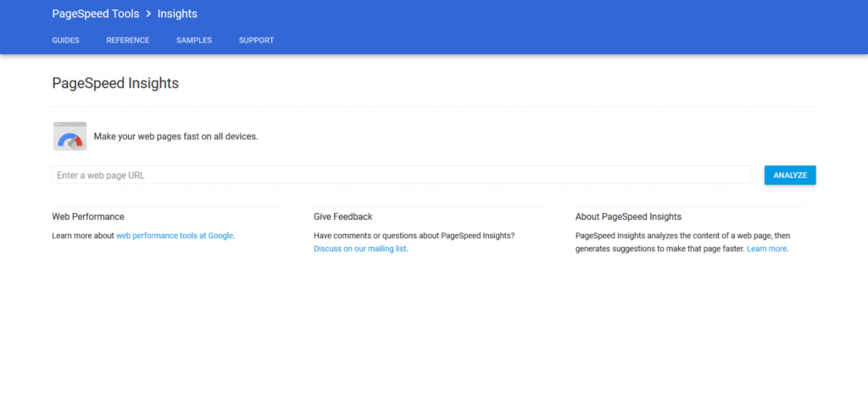Switch to the REFERENCE tab
The image size is (868, 419).
(128, 41)
